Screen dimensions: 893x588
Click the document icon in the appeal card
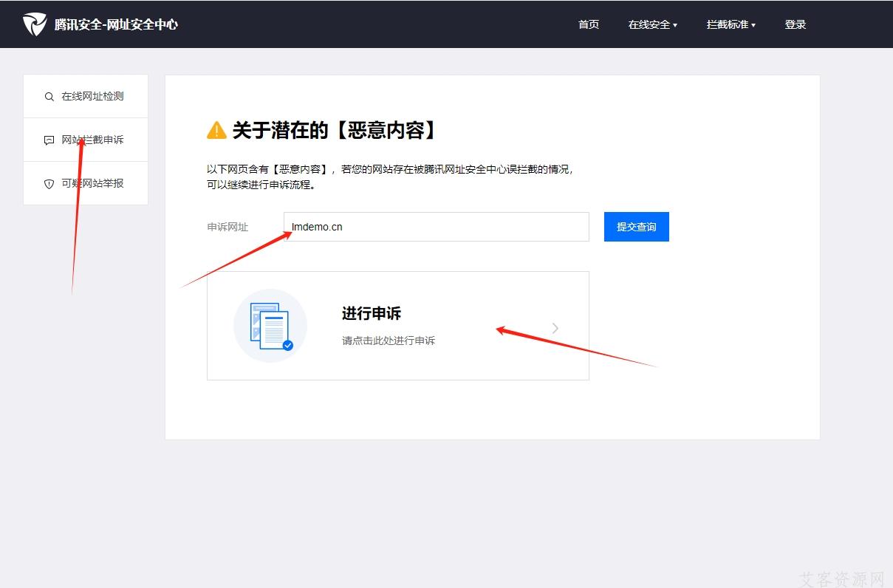point(270,326)
